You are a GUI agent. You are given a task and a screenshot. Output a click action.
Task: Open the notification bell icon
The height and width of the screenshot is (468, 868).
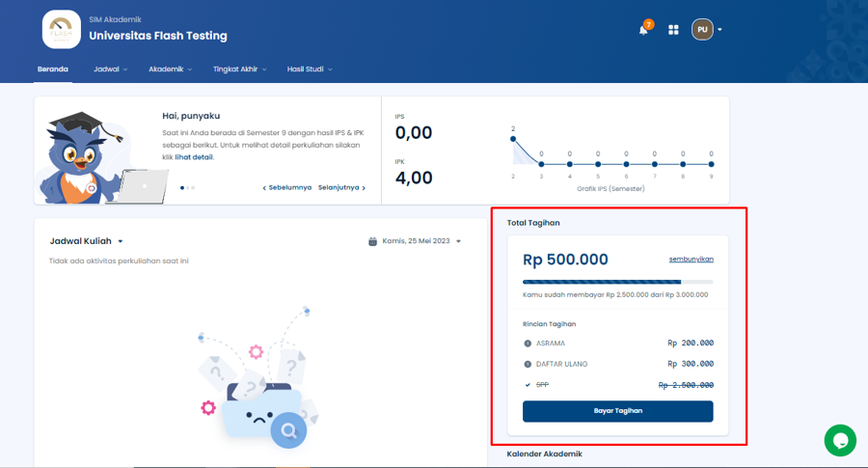643,30
